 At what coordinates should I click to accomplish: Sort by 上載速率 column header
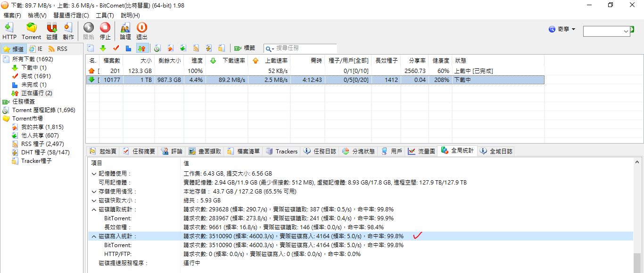(270, 61)
